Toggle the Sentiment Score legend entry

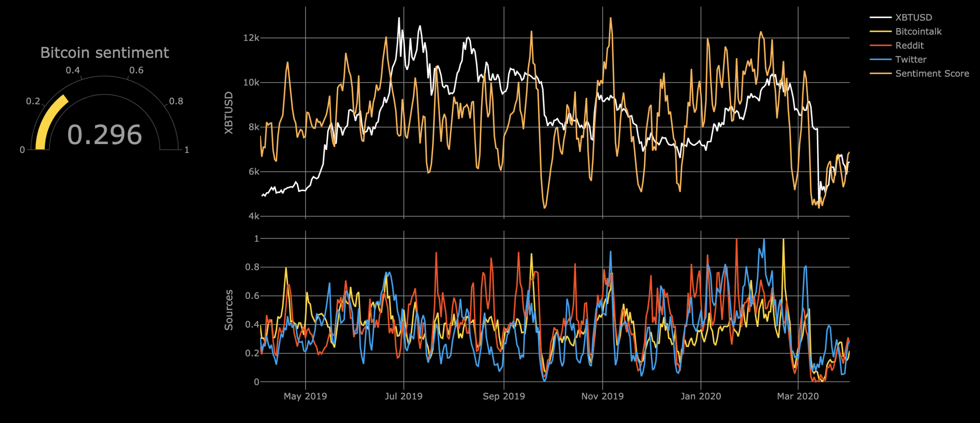point(932,73)
